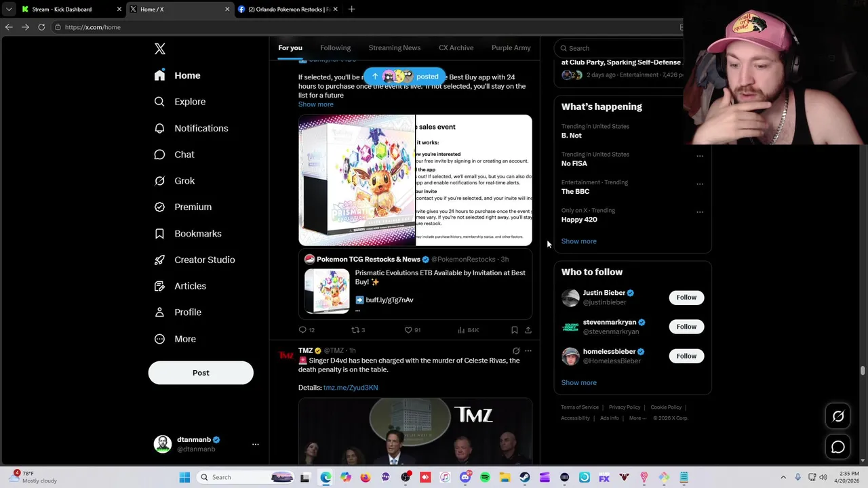Open the tmz.me/Zyud3KN link
Image resolution: width=868 pixels, height=488 pixels.
point(351,388)
